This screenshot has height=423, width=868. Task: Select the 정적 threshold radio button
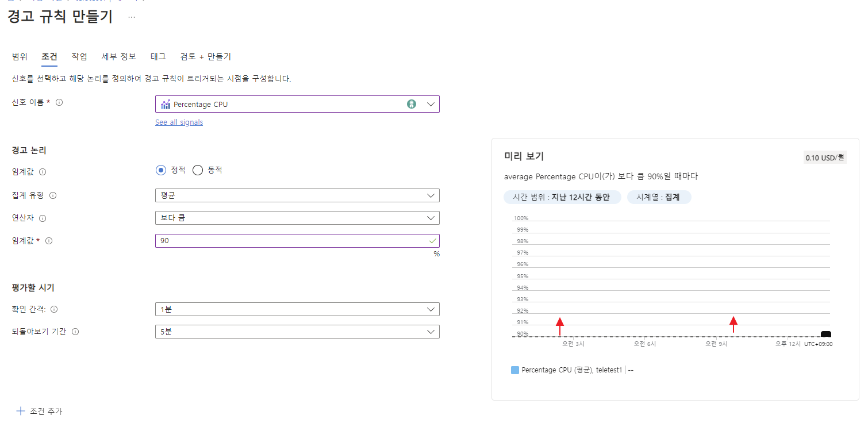161,170
